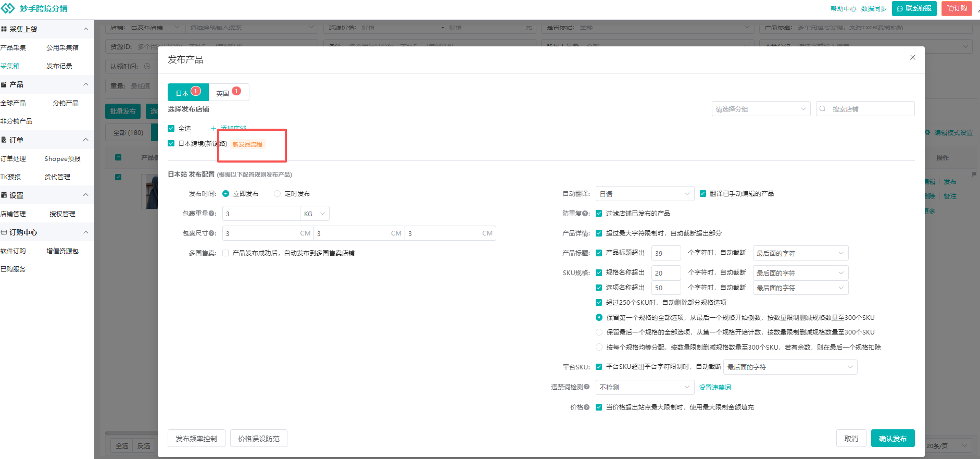Toggle 翻译已手动编辑的产品 checkbox
Viewport: 980px width, 459px height.
(703, 194)
